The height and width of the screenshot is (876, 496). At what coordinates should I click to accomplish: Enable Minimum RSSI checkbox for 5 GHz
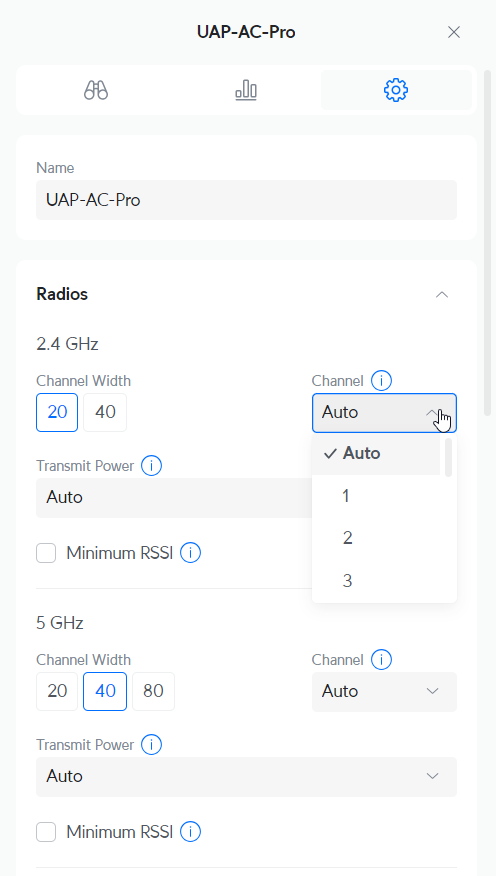(46, 832)
